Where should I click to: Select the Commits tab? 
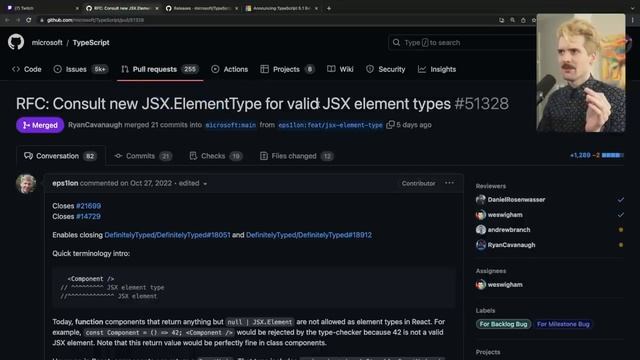143,156
